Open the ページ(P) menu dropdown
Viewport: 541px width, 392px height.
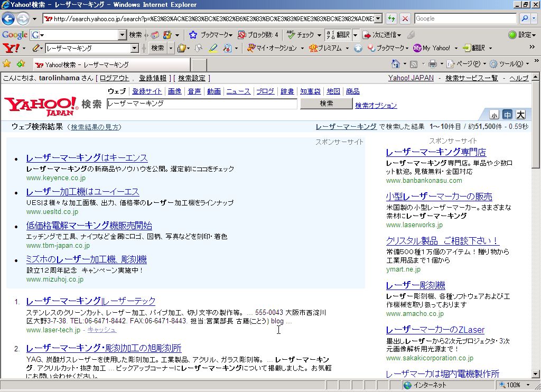pos(467,64)
